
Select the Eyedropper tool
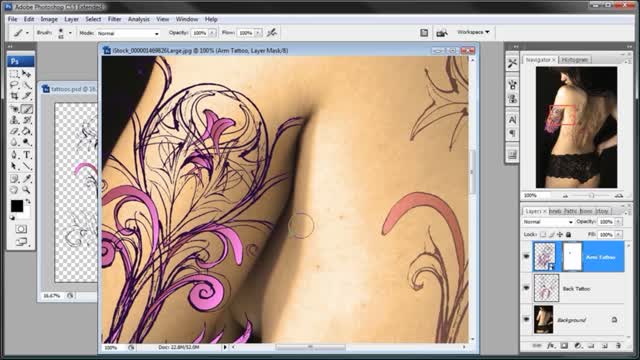pyautogui.click(x=27, y=179)
